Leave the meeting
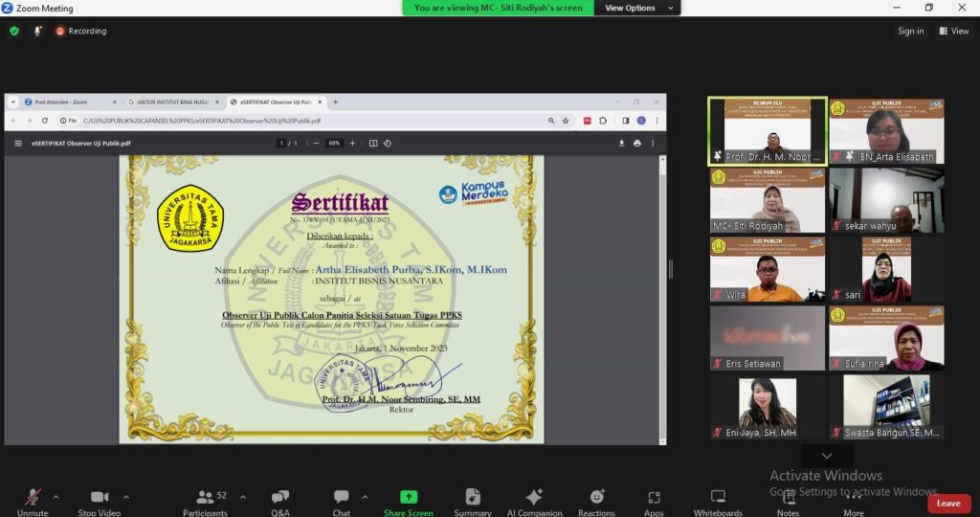 point(948,504)
